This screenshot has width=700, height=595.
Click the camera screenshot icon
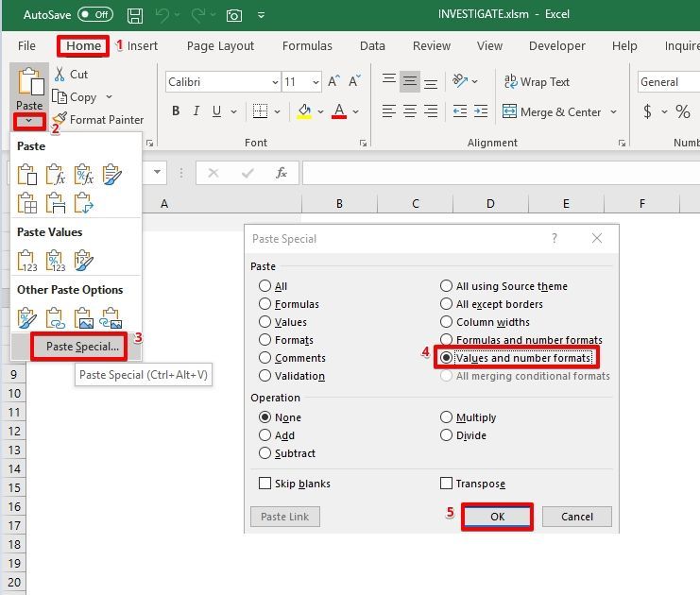(x=234, y=16)
